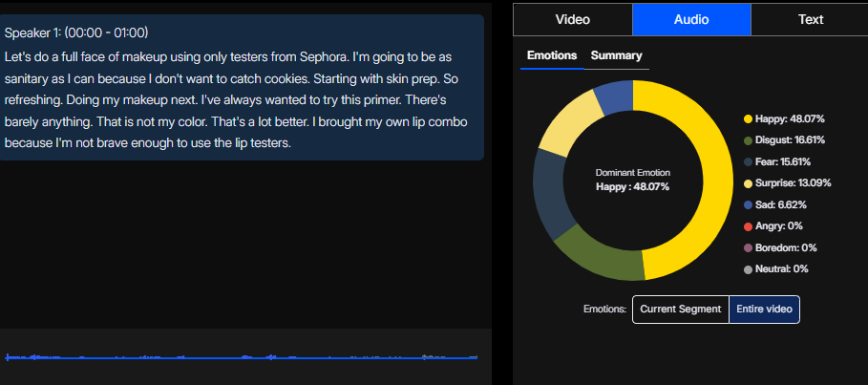868x385 pixels.
Task: Click the Surprise legend dot
Action: coord(748,183)
